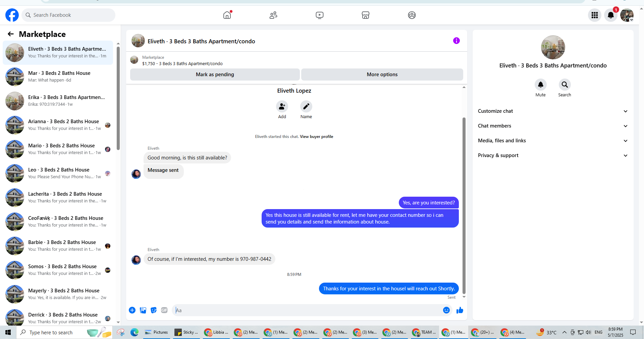This screenshot has height=339, width=644.
Task: Click Type here to search taskbar box
Action: [64, 332]
